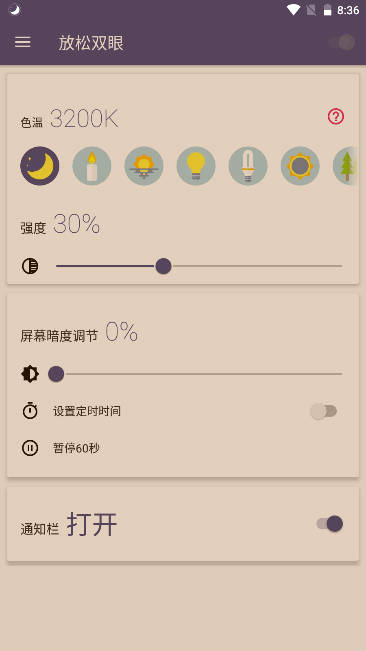
Task: Choose the sunrise color temperature preset
Action: (144, 166)
